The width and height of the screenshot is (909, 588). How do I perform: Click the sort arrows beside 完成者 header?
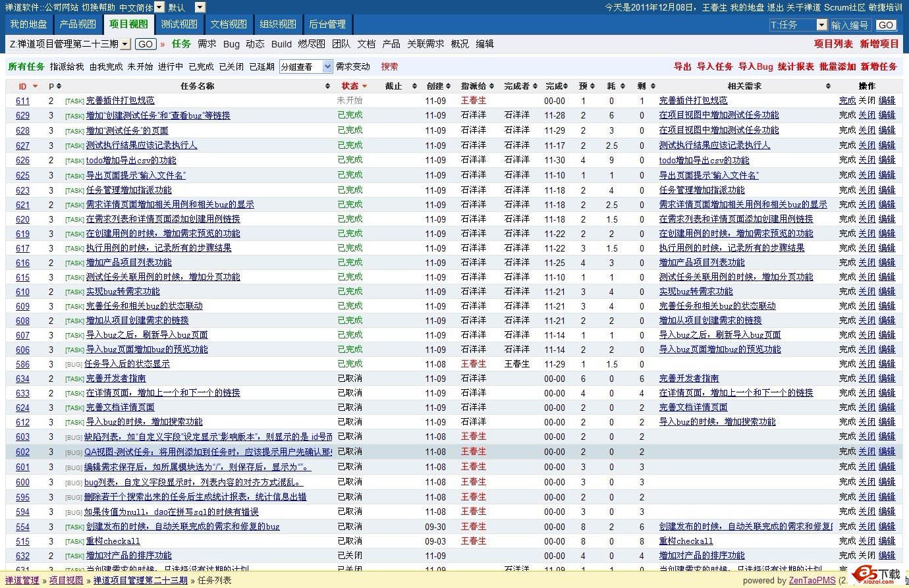[x=536, y=86]
